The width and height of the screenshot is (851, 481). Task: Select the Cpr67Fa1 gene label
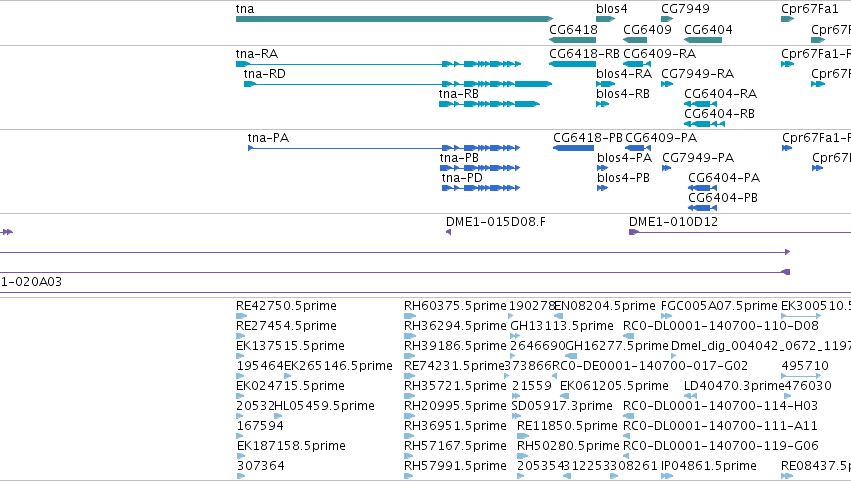point(810,9)
